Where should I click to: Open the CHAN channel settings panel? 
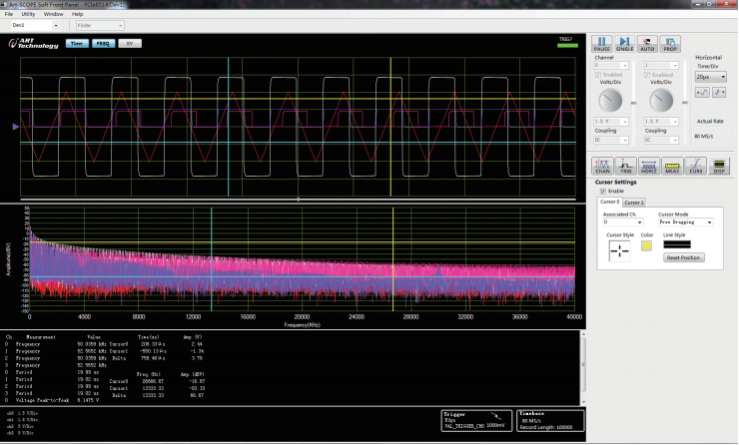[x=603, y=166]
